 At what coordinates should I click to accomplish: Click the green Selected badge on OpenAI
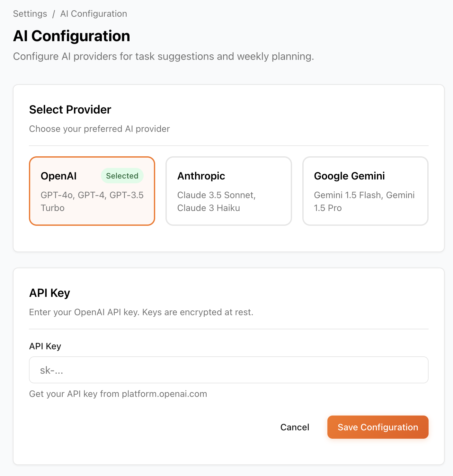point(122,176)
